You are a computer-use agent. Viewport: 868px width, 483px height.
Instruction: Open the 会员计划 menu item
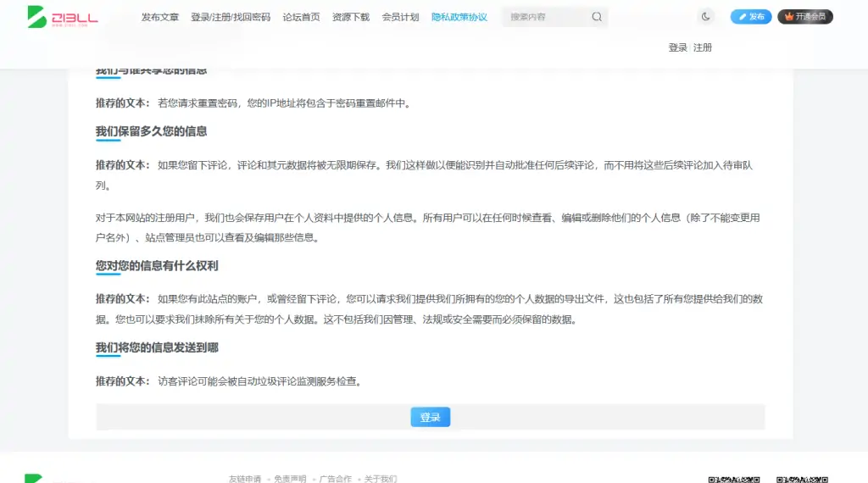pos(400,17)
